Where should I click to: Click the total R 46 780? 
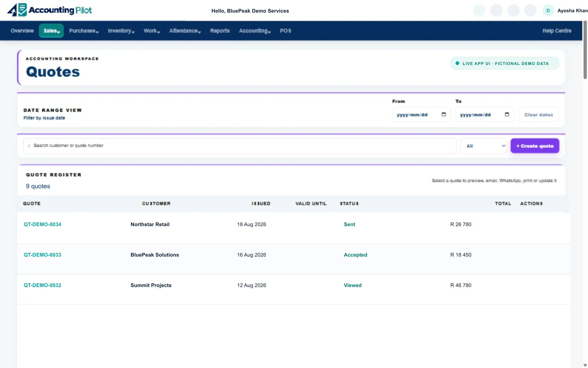pos(461,285)
